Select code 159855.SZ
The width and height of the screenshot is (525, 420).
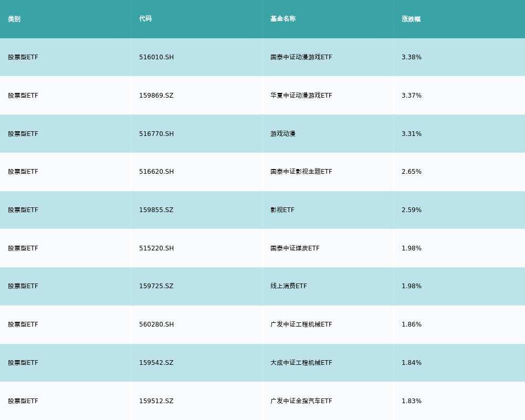click(x=156, y=210)
